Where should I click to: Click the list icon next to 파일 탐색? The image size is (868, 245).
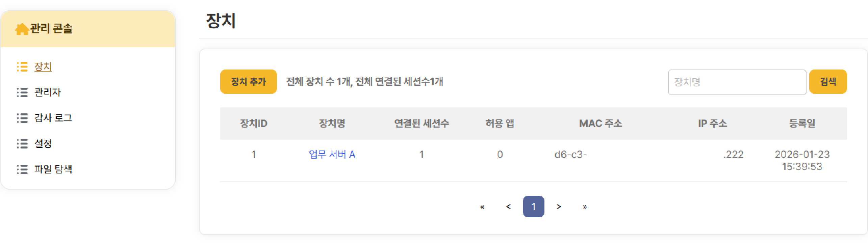pos(22,169)
